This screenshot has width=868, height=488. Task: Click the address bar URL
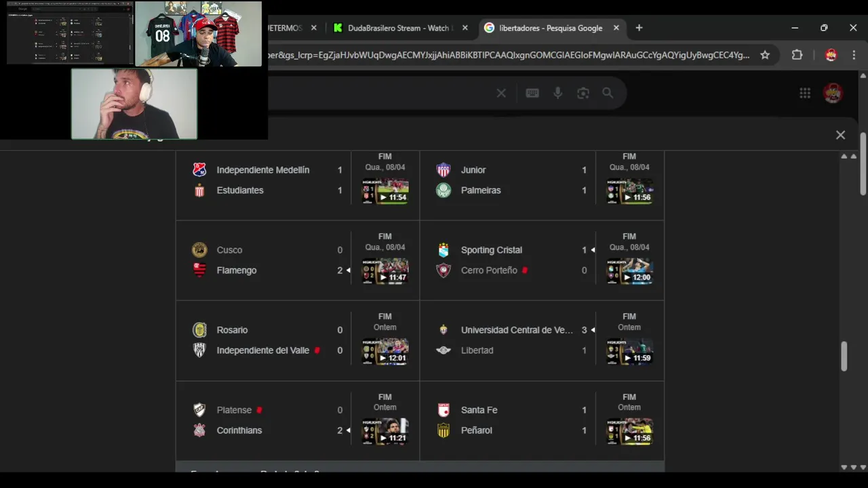point(509,55)
